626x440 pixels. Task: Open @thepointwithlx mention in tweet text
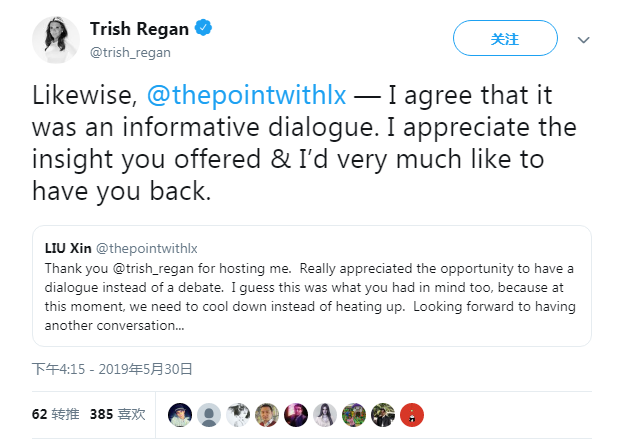246,95
